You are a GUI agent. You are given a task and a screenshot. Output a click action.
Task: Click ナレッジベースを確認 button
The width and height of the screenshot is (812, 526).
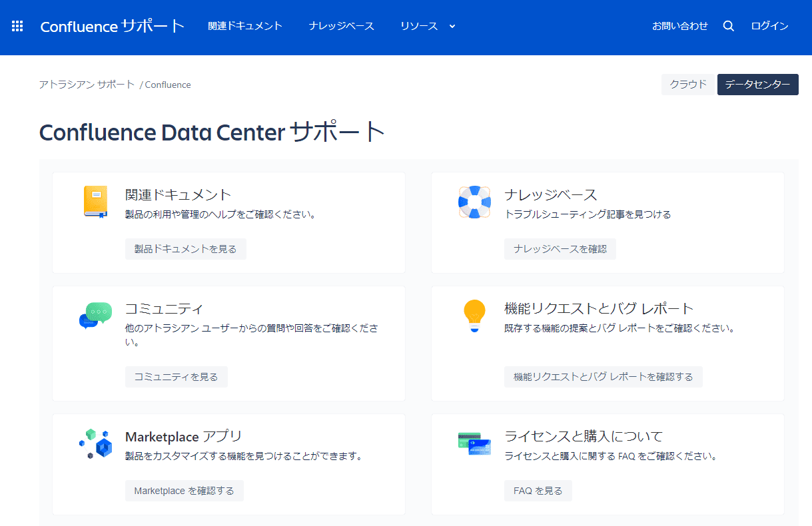tap(560, 249)
